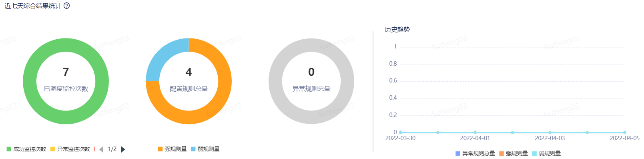Click the green 已调度监控次数 donut ring
The height and width of the screenshot is (159, 644).
click(30, 81)
